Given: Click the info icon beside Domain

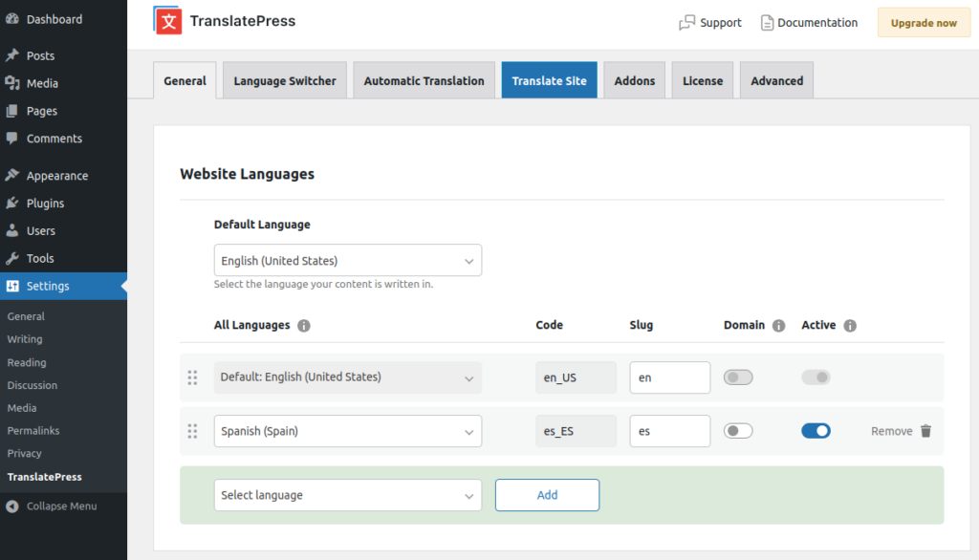Looking at the screenshot, I should [778, 326].
